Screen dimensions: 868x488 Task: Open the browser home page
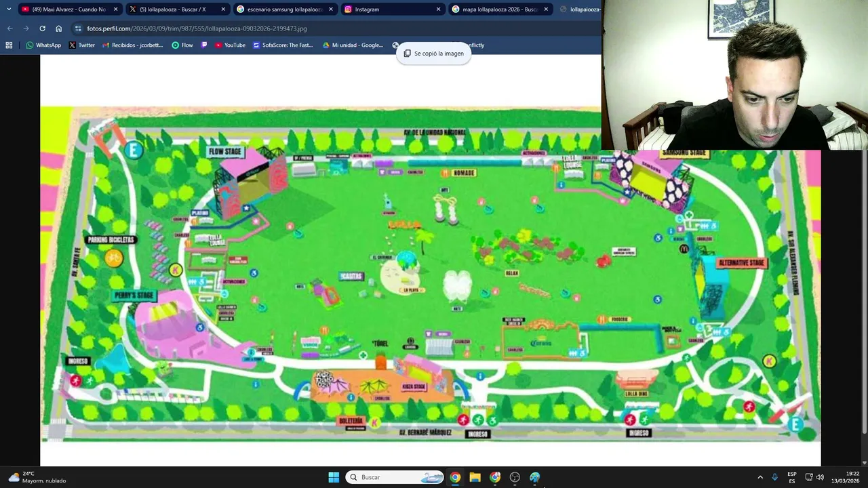[x=58, y=28]
